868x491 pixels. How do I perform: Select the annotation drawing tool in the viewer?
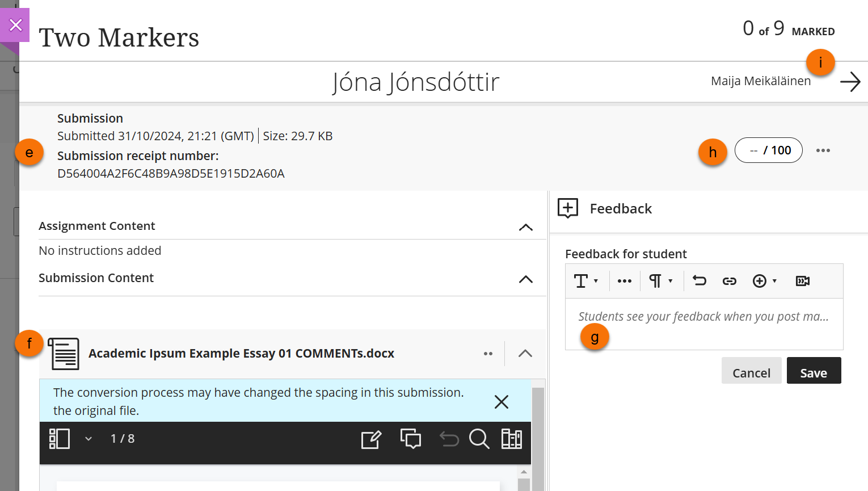coord(371,439)
